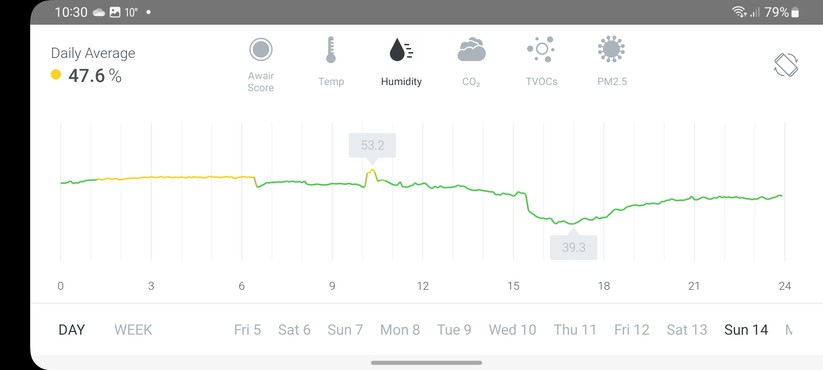Open Wed 10 daily chart
Viewport: 823px width, 370px height.
tap(512, 330)
